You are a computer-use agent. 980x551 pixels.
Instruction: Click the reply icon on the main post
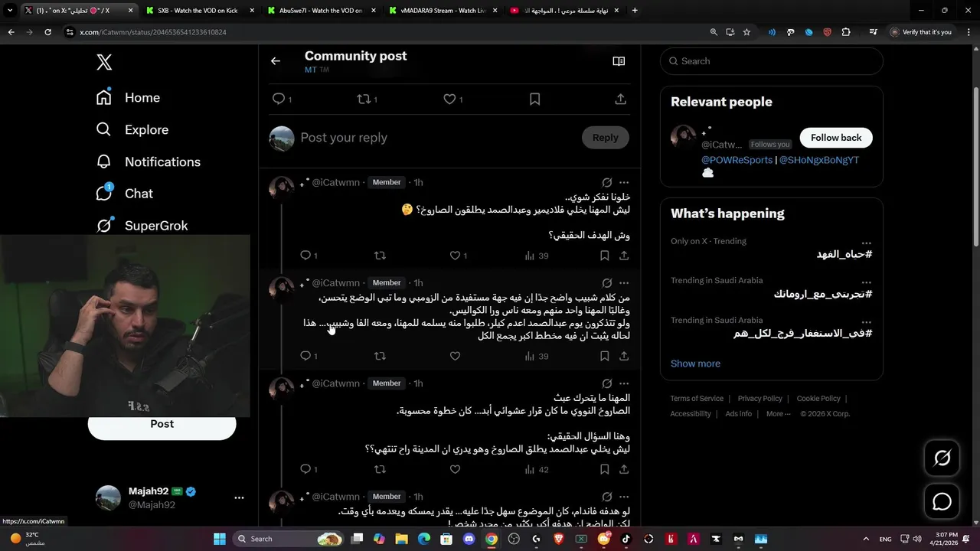279,99
